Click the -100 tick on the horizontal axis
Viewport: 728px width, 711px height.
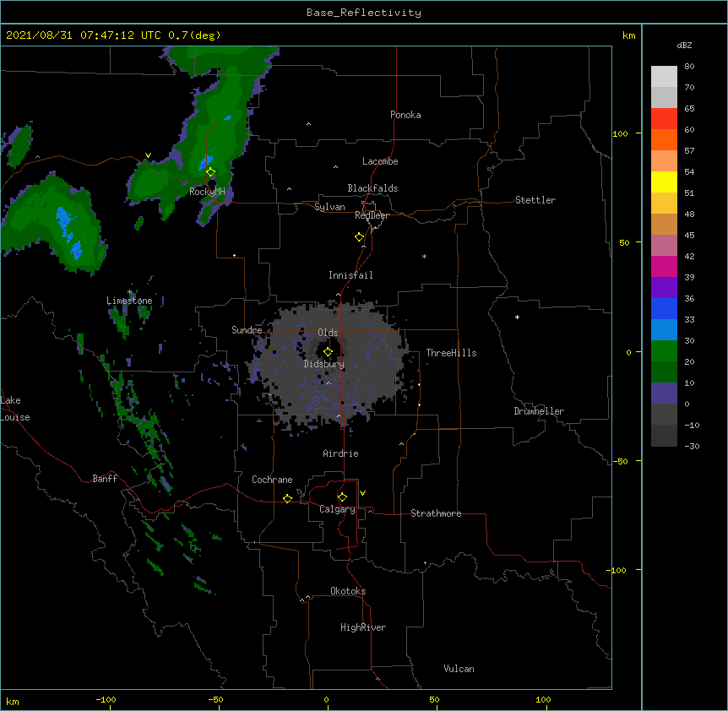pyautogui.click(x=106, y=699)
